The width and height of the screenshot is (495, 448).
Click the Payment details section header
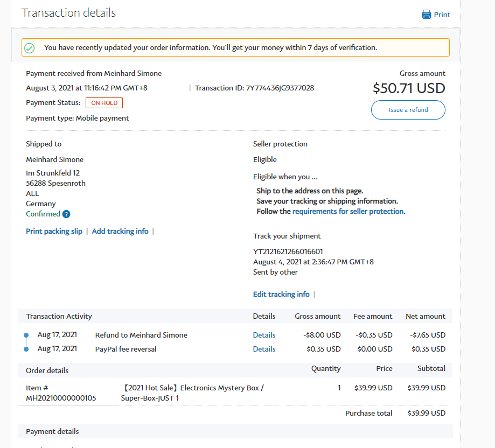[52, 431]
